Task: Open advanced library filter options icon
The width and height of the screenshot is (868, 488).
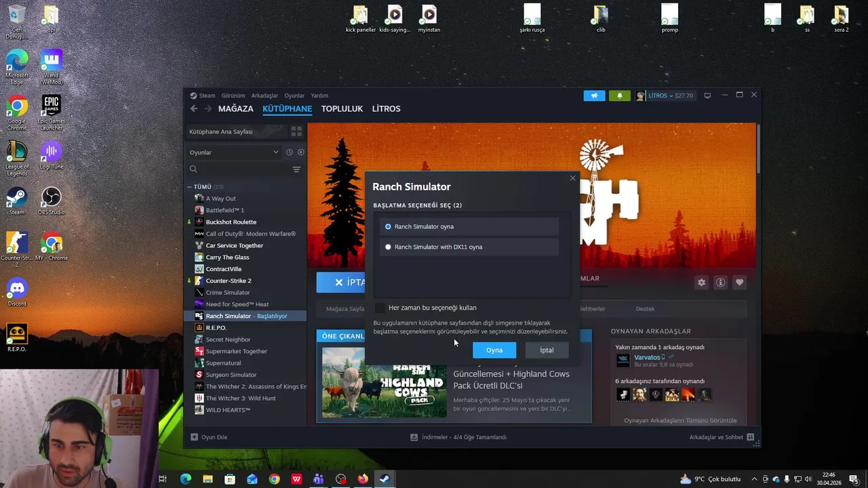Action: [x=296, y=169]
